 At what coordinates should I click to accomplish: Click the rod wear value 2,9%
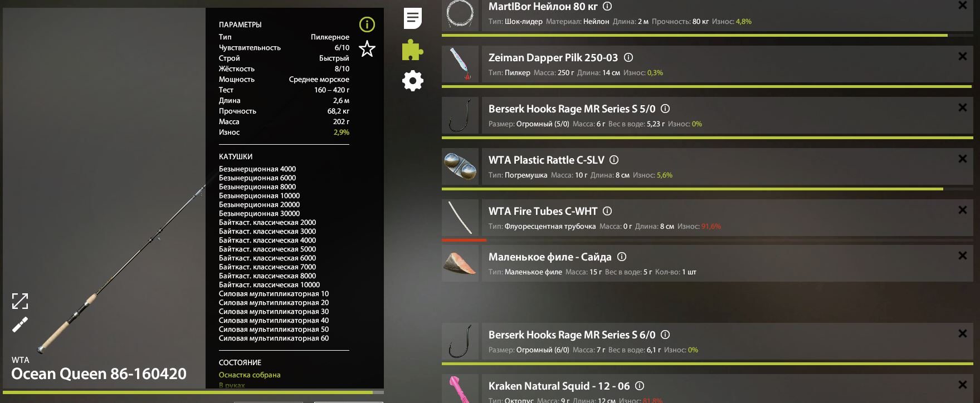point(342,132)
